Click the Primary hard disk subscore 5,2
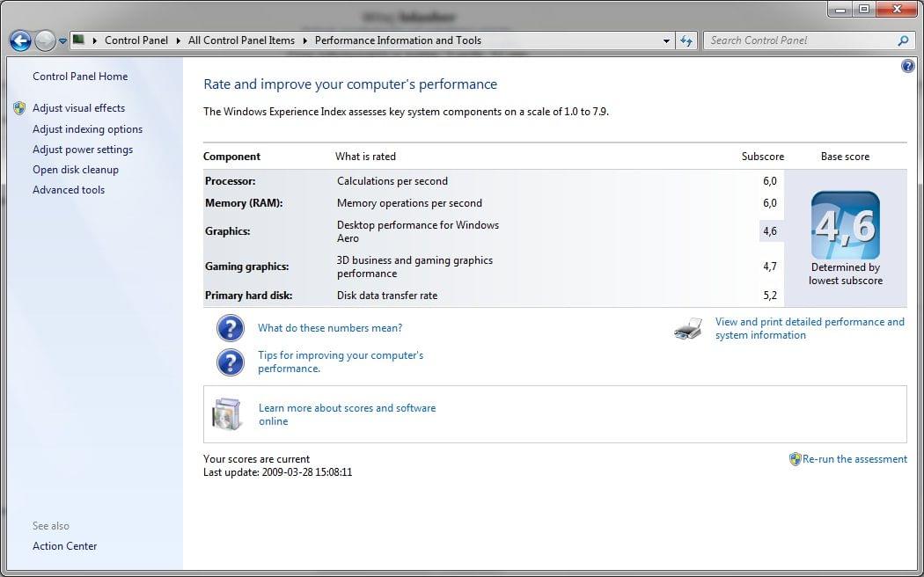This screenshot has height=577, width=924. tap(770, 296)
